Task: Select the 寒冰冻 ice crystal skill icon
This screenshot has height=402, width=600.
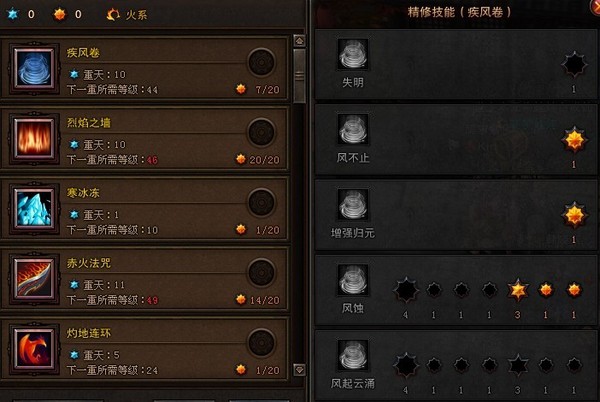Action: [x=34, y=209]
